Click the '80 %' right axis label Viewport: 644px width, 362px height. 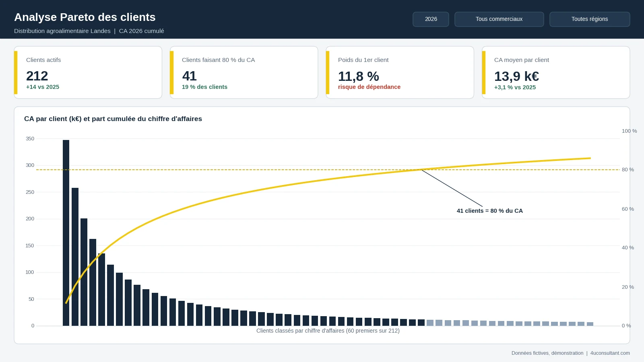628,170
